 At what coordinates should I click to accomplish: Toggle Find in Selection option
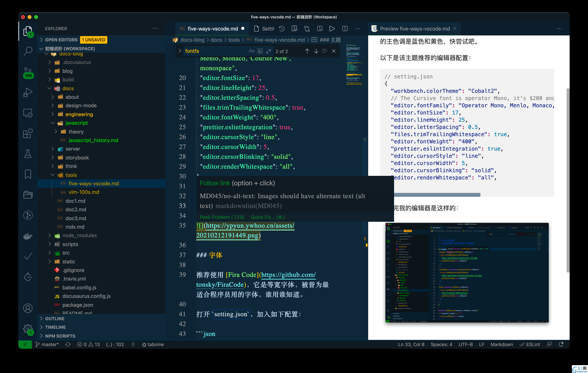(325, 51)
